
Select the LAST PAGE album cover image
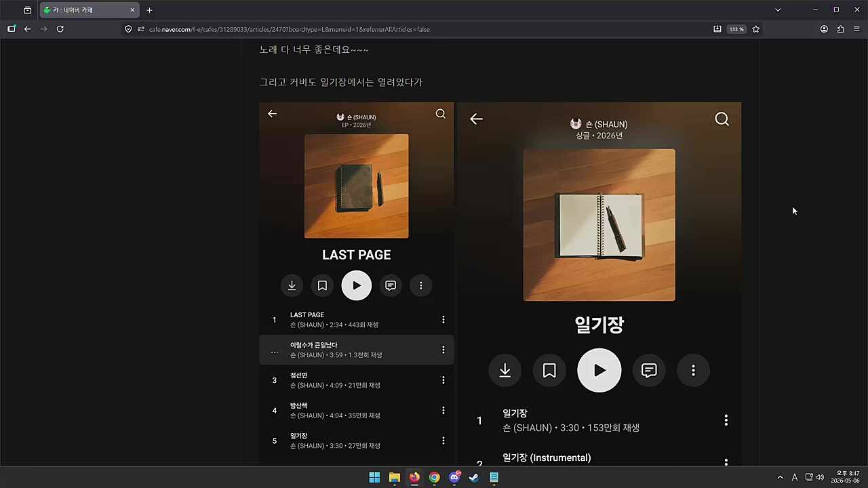tap(357, 186)
